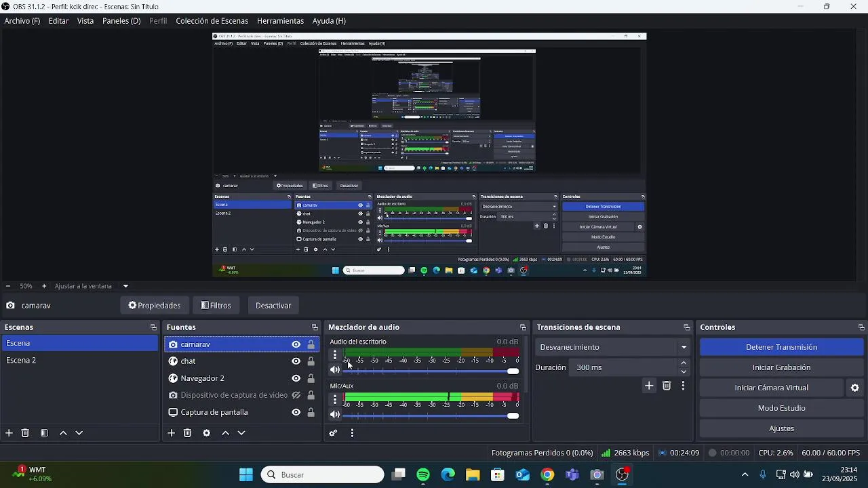The height and width of the screenshot is (488, 868).
Task: Hide camarav source eye icon
Action: pos(296,344)
